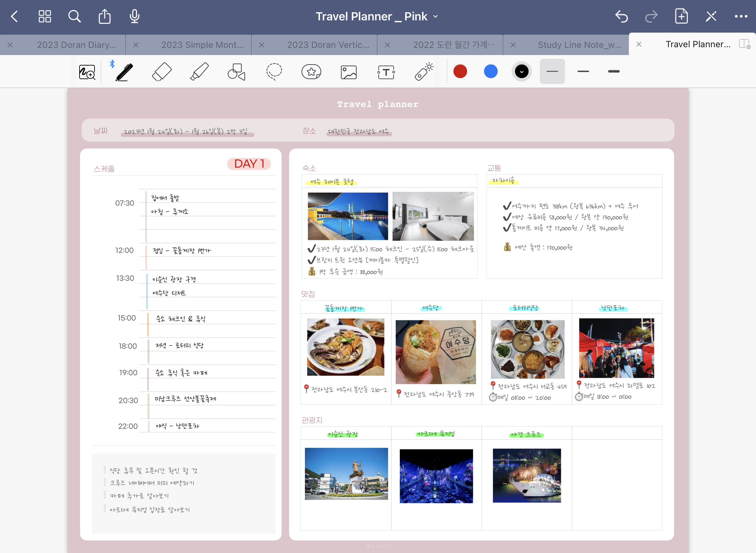Switch to the Study Line Note tab
Image resolution: width=756 pixels, height=553 pixels.
[579, 44]
